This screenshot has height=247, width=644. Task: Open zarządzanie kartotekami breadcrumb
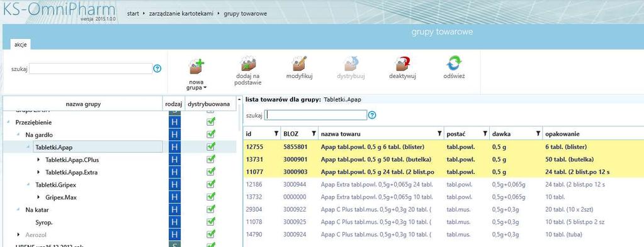click(x=181, y=14)
